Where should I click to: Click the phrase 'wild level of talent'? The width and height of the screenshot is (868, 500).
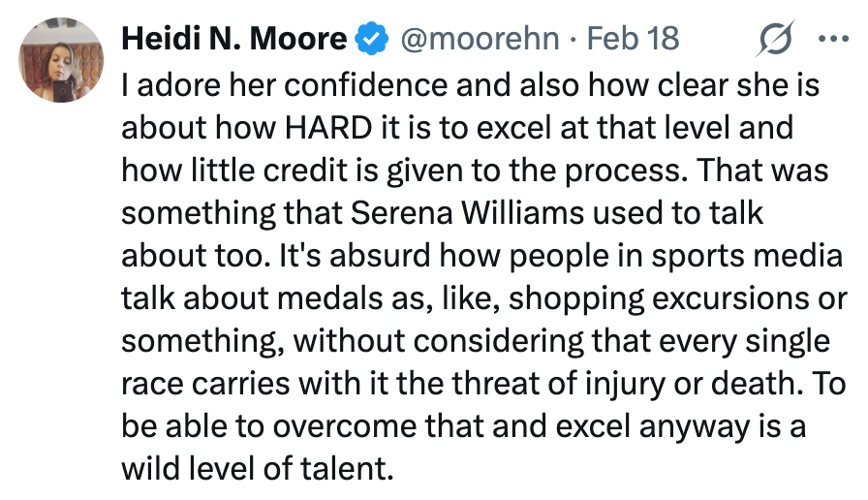click(x=258, y=468)
